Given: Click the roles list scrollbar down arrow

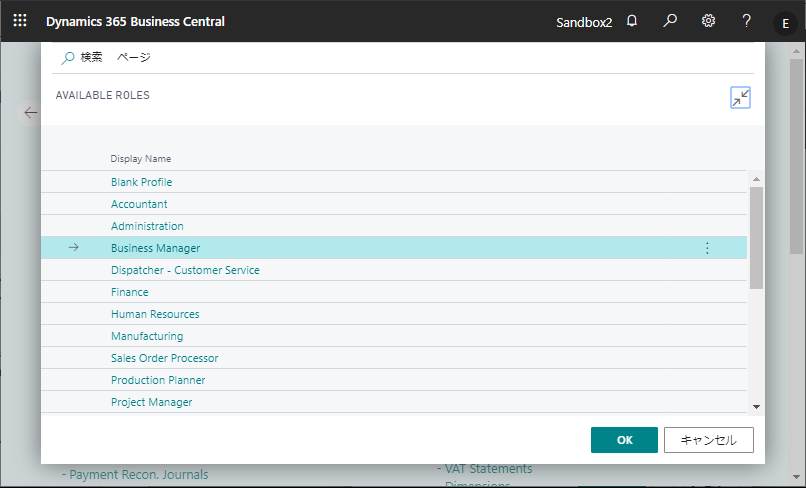Looking at the screenshot, I should (x=756, y=407).
